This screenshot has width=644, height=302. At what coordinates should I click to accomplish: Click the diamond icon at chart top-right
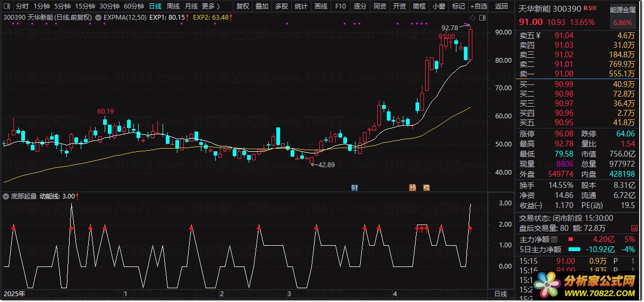(x=473, y=18)
